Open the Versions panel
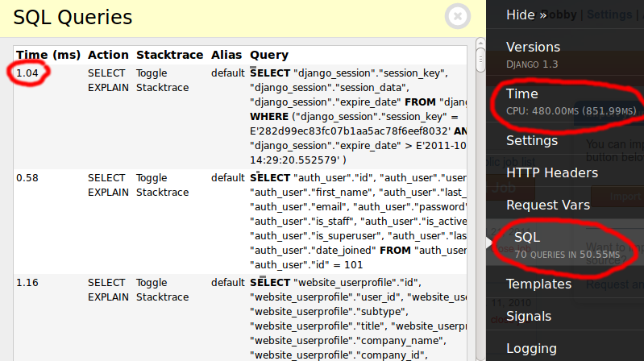The height and width of the screenshot is (361, 644). point(533,47)
